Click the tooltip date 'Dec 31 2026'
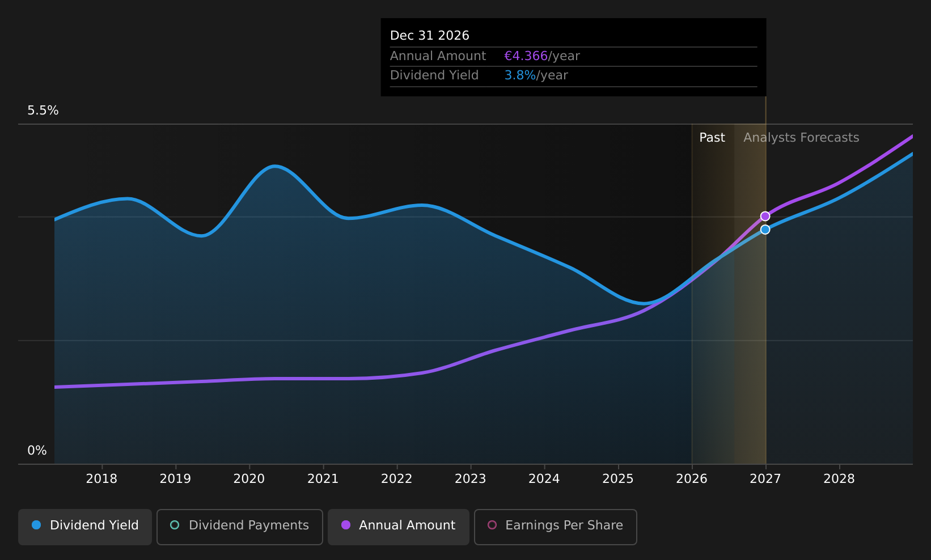 pos(430,36)
